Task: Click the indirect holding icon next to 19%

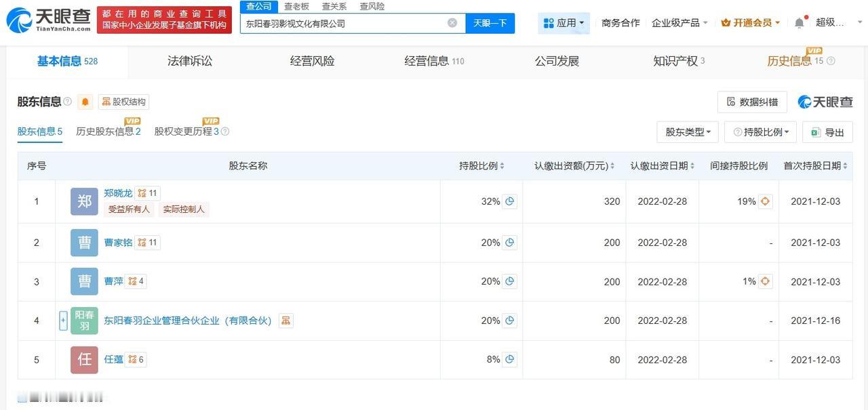Action: coord(765,201)
